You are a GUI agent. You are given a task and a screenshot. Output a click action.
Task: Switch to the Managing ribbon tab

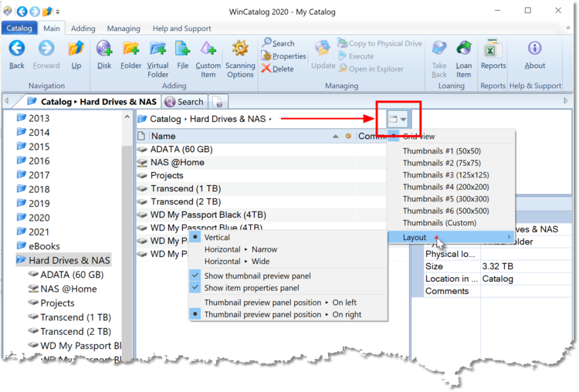pyautogui.click(x=123, y=29)
